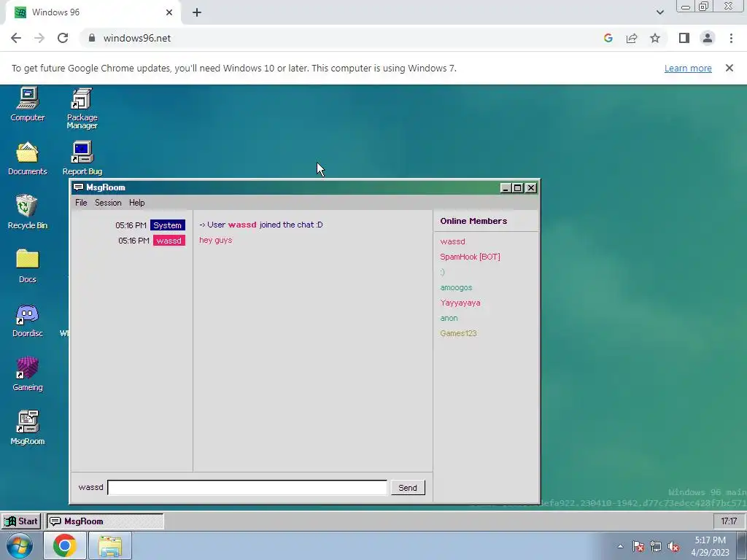Toggle Chrome side panel icon
The image size is (747, 560).
click(x=684, y=38)
